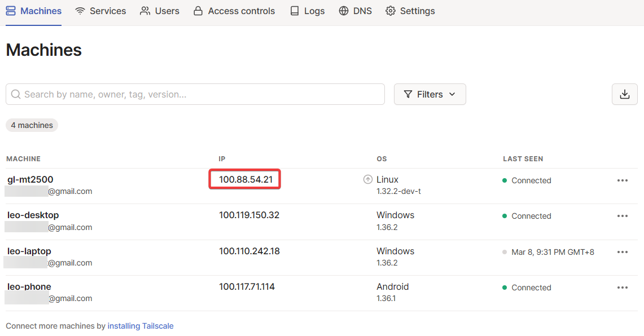Open the leo-desktop machine name
Image resolution: width=644 pixels, height=336 pixels.
(33, 215)
